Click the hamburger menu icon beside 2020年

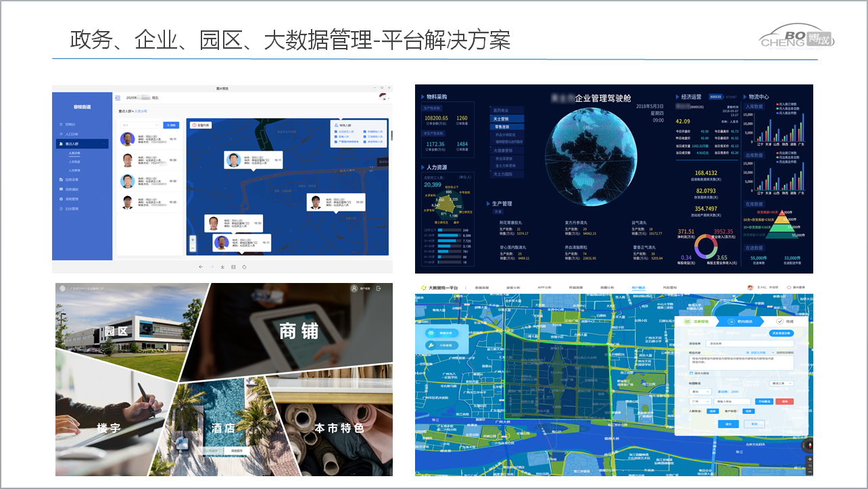coord(118,98)
